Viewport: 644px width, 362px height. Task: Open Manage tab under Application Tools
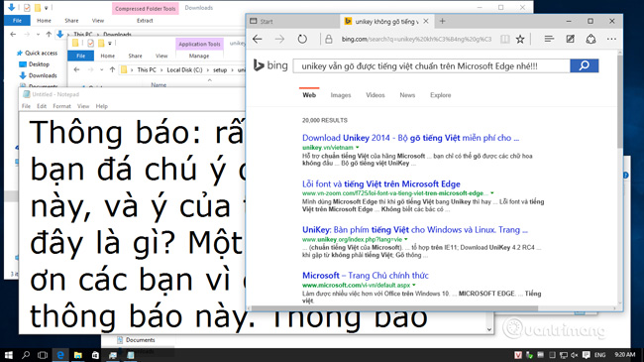199,56
